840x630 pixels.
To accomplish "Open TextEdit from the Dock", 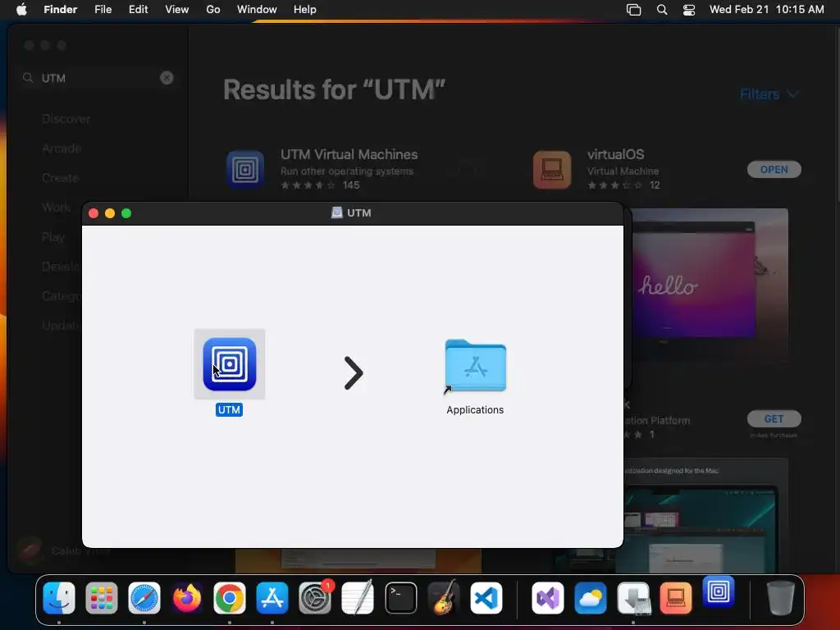I will pos(358,598).
